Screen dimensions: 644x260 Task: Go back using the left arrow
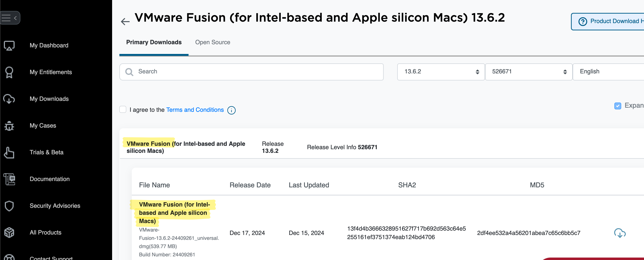coord(125,22)
